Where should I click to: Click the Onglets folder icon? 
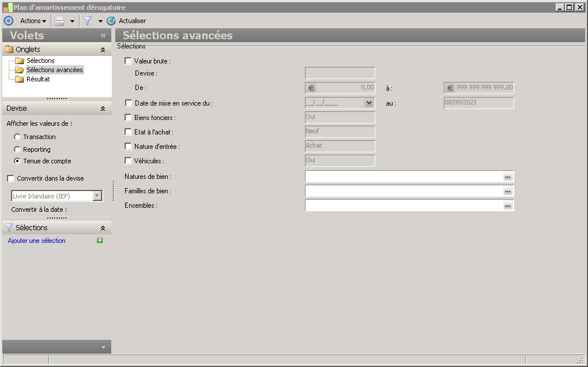pos(9,49)
